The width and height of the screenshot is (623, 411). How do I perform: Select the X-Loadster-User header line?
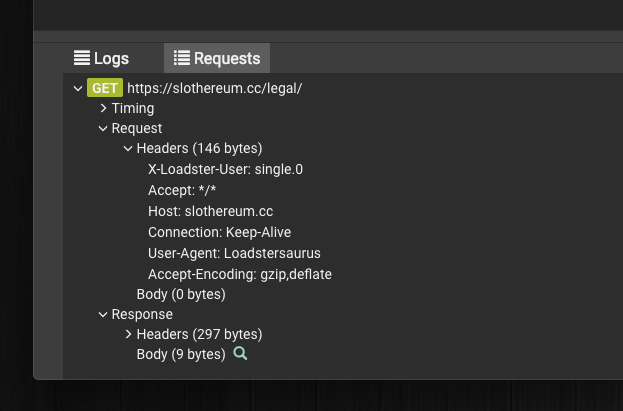225,169
